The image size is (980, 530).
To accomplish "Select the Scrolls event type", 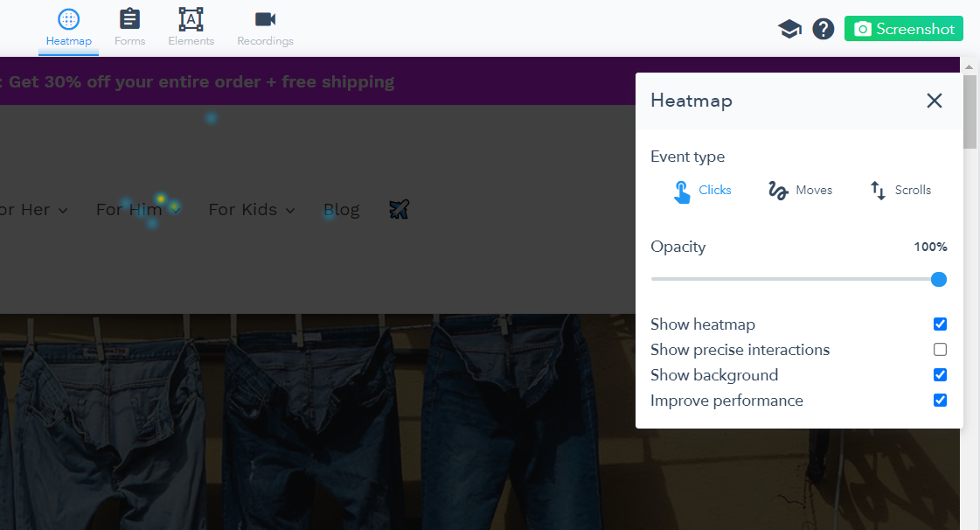I will tap(900, 190).
